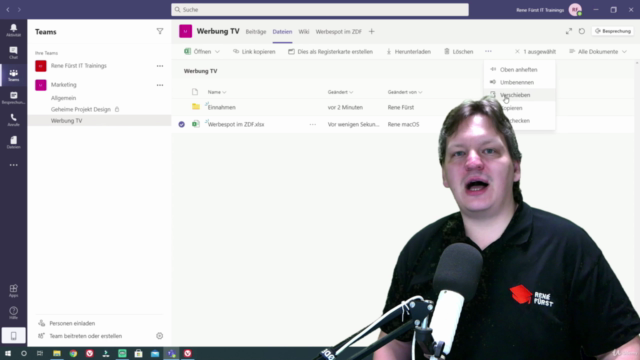The image size is (640, 360).
Task: Choose Umbenennen from the menu
Action: (519, 82)
